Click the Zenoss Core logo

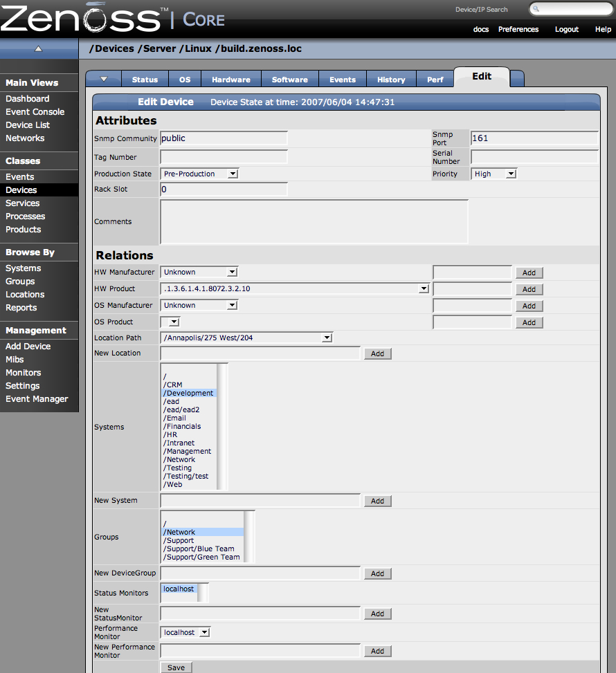[x=113, y=19]
